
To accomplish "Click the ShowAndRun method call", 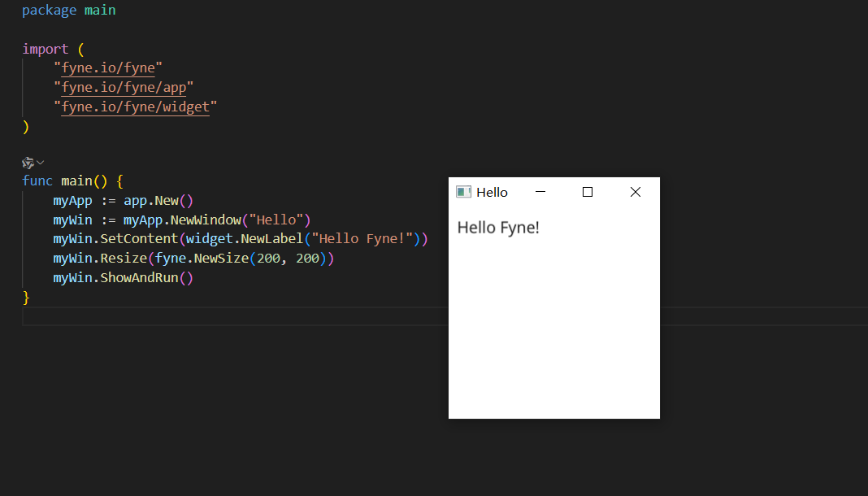I will (139, 278).
